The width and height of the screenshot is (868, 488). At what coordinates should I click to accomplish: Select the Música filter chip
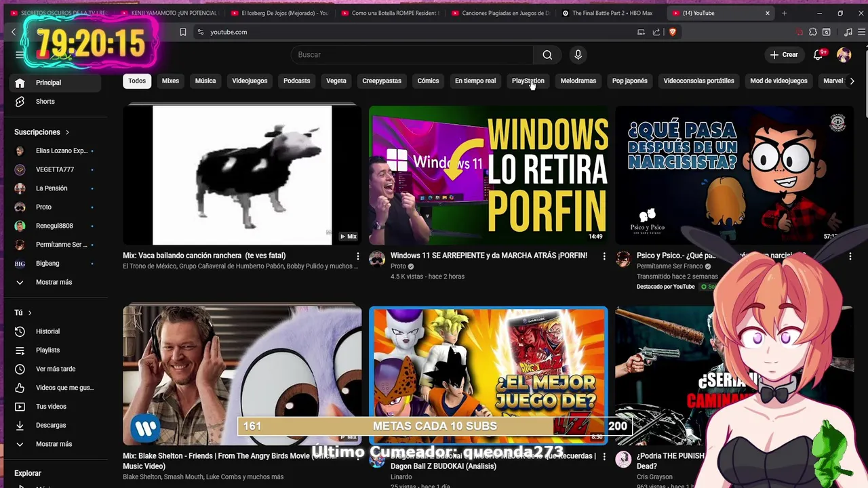coord(205,81)
